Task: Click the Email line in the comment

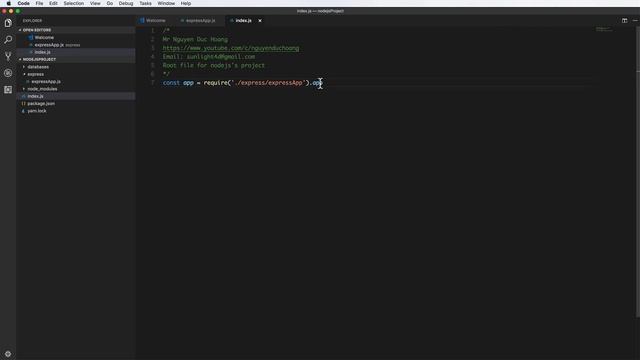Action: click(x=209, y=57)
